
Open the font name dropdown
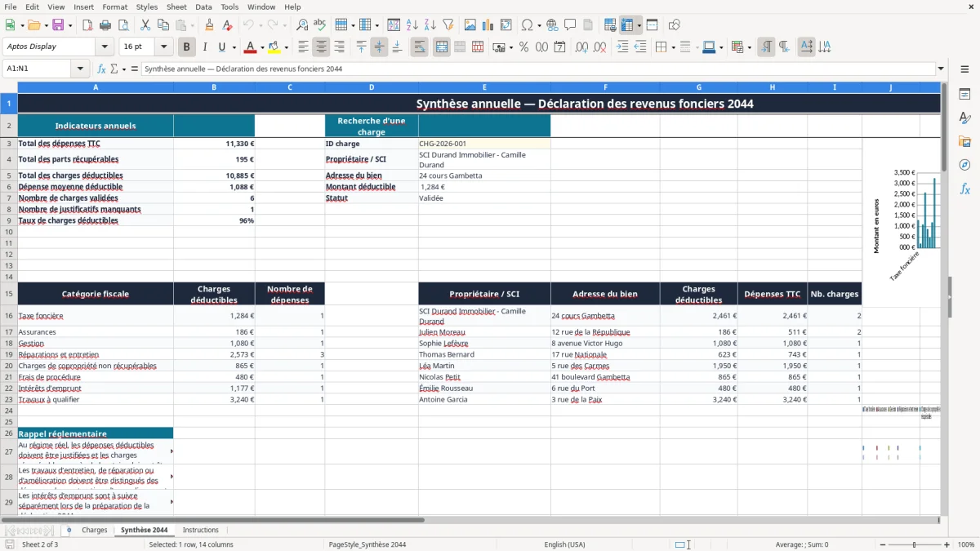(x=105, y=47)
